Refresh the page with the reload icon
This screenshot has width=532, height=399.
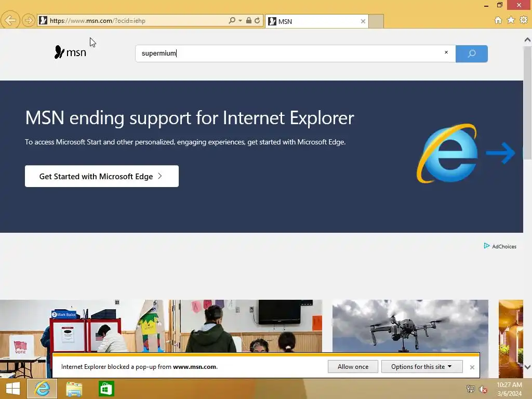(x=257, y=20)
